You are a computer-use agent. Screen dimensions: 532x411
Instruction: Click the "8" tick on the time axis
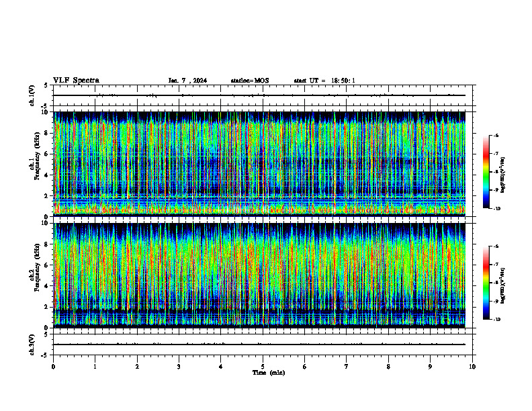tap(388, 367)
